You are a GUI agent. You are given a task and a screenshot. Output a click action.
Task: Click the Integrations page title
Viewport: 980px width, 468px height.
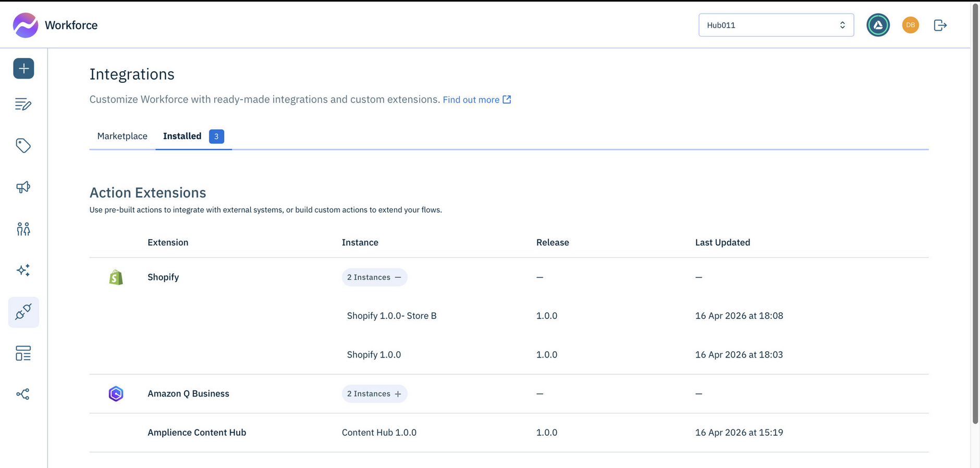pyautogui.click(x=132, y=74)
